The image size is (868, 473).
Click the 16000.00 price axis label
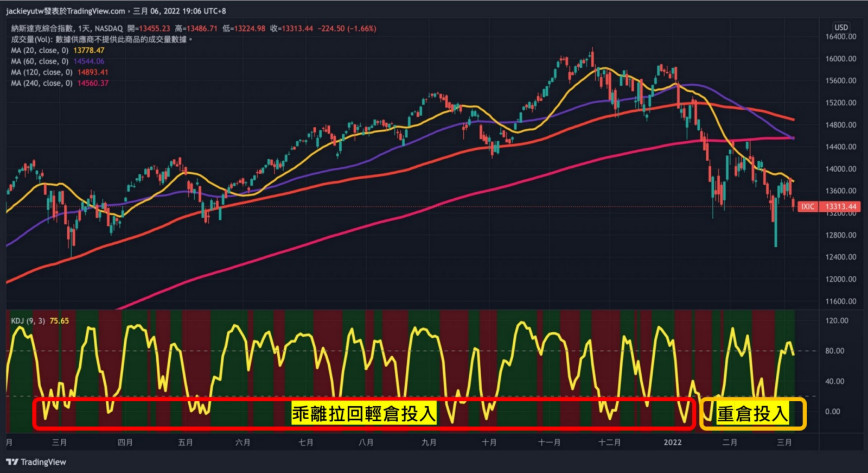click(x=840, y=59)
